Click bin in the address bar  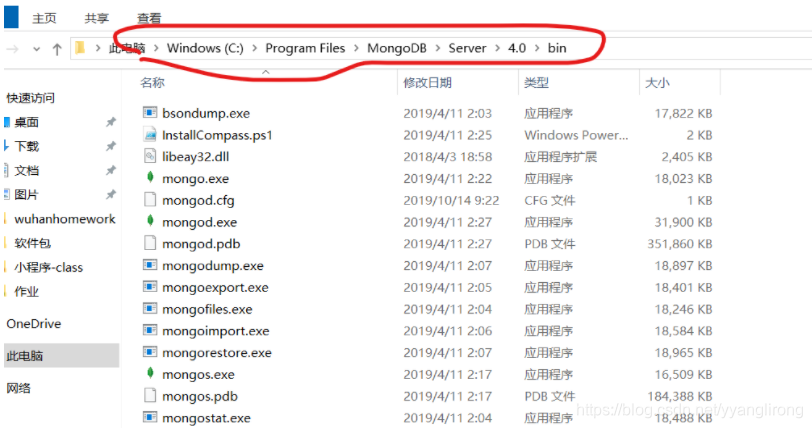tap(557, 48)
